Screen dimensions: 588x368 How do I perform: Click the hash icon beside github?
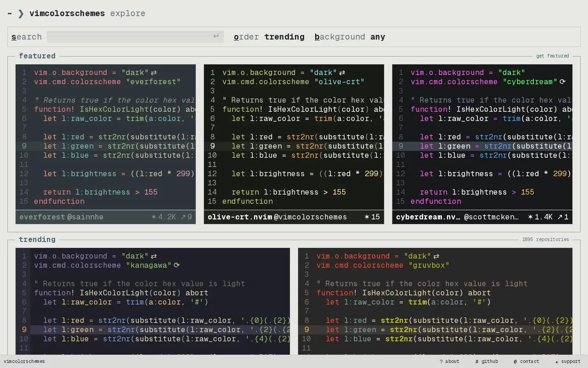(477, 362)
